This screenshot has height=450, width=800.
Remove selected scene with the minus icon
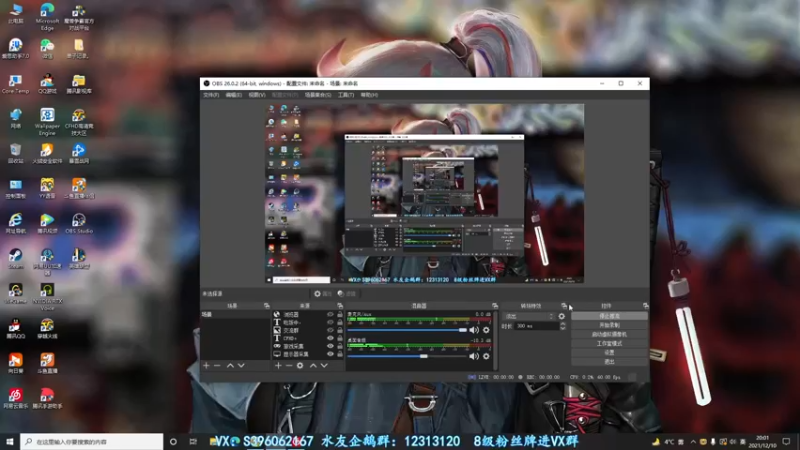point(217,366)
